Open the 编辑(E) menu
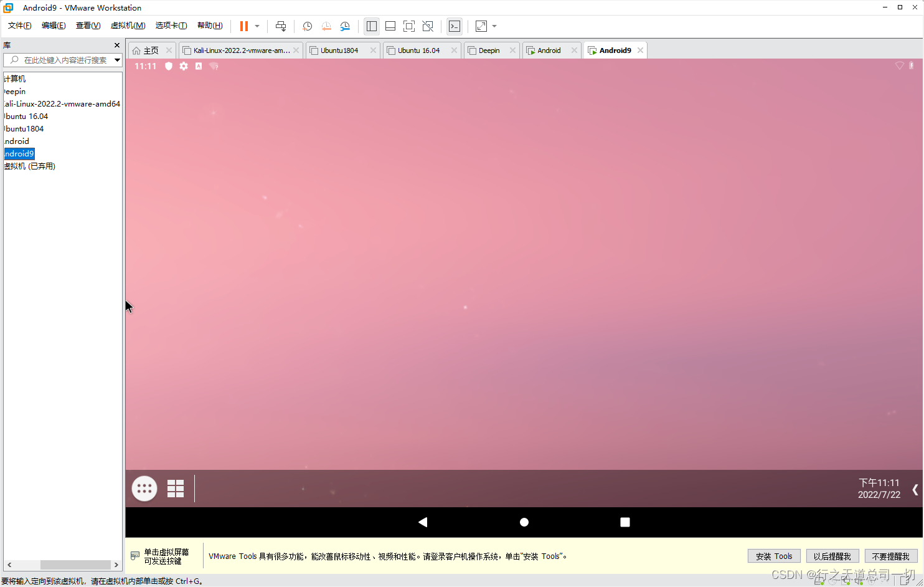The image size is (924, 587). click(54, 26)
